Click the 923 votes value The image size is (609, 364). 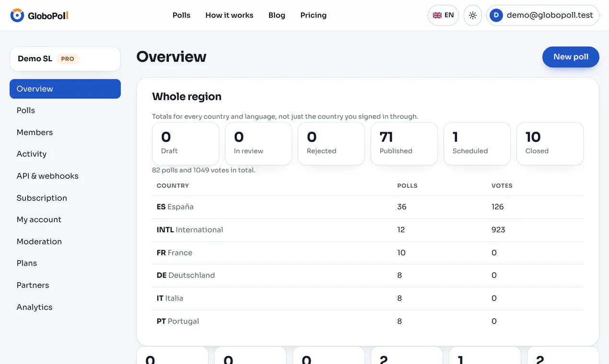498,230
